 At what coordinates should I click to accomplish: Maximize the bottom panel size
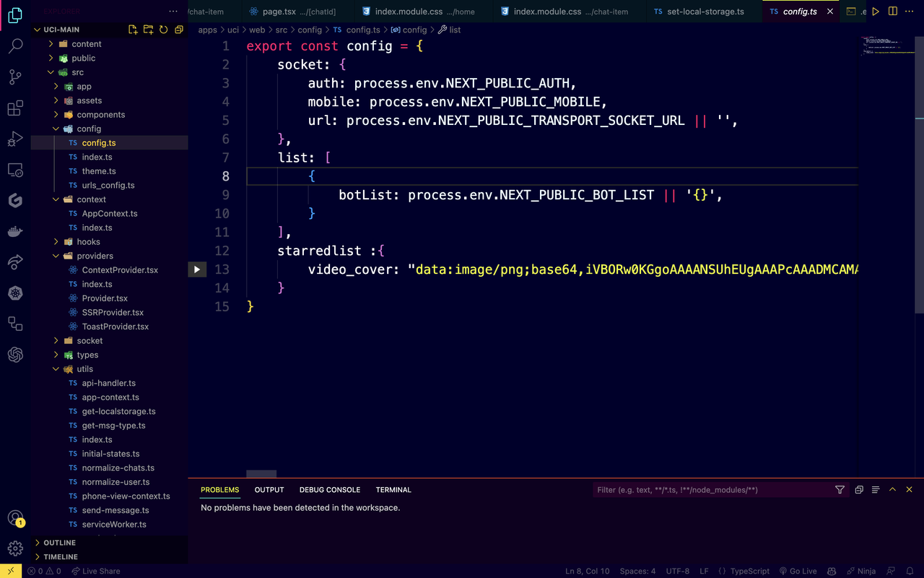click(x=892, y=490)
